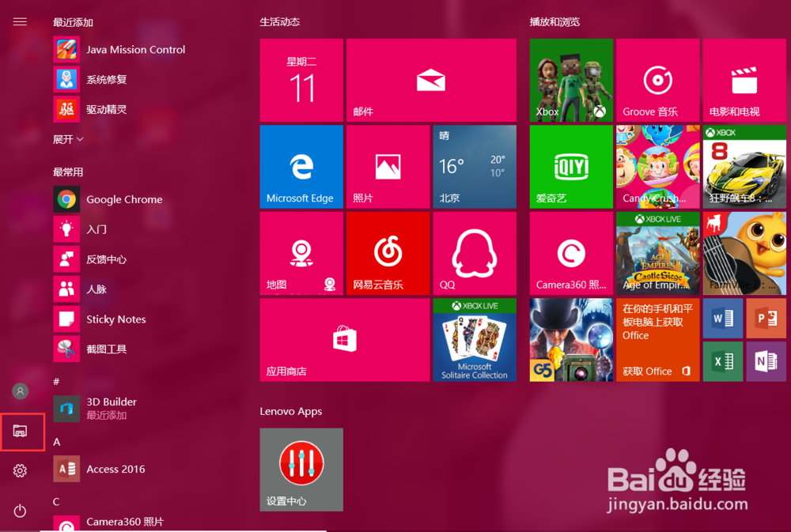This screenshot has height=532, width=791.
Task: Open the Word tile
Action: tap(723, 319)
